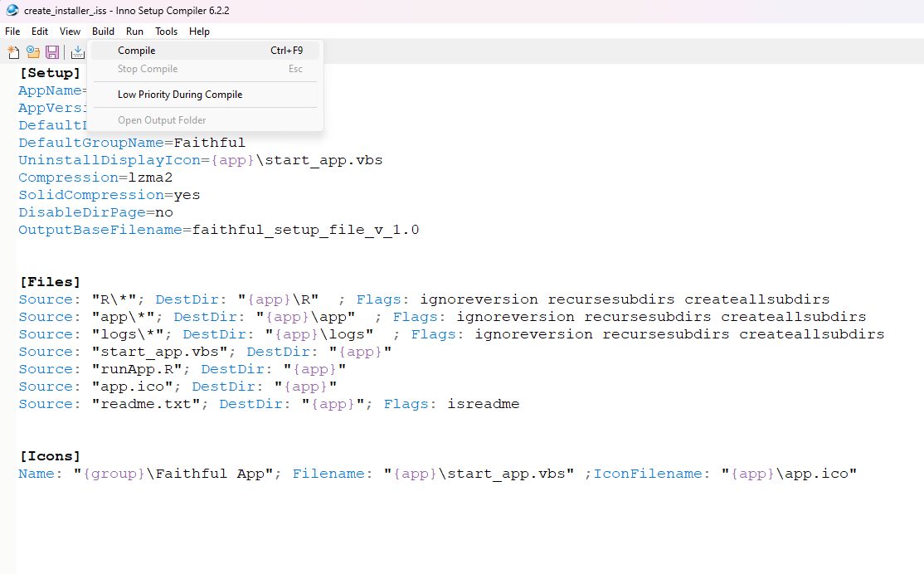The image size is (924, 574).
Task: Open the View menu
Action: pos(70,31)
